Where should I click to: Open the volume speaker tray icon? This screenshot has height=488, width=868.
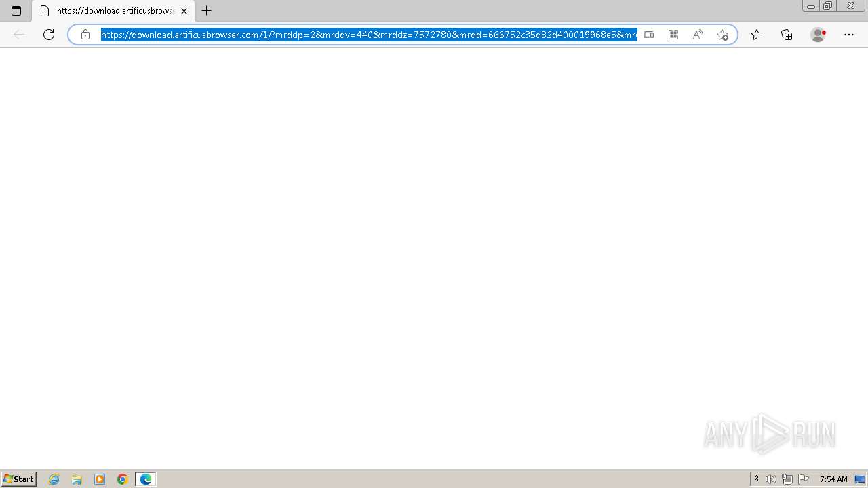[771, 479]
